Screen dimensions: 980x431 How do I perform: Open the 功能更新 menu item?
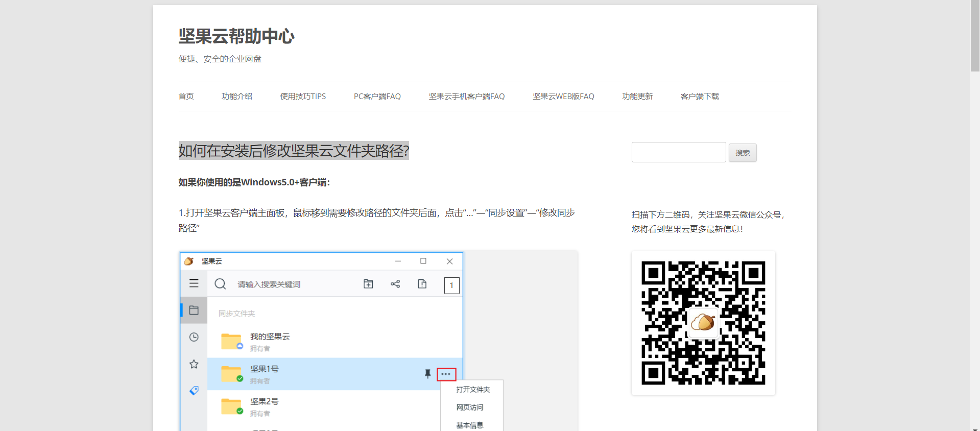[x=637, y=96]
